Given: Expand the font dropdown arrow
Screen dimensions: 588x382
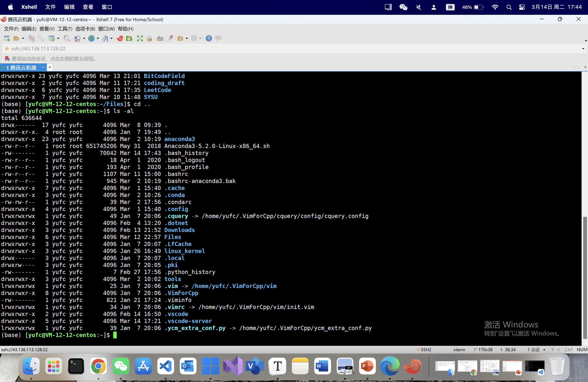Looking at the screenshot, I should [111, 38].
